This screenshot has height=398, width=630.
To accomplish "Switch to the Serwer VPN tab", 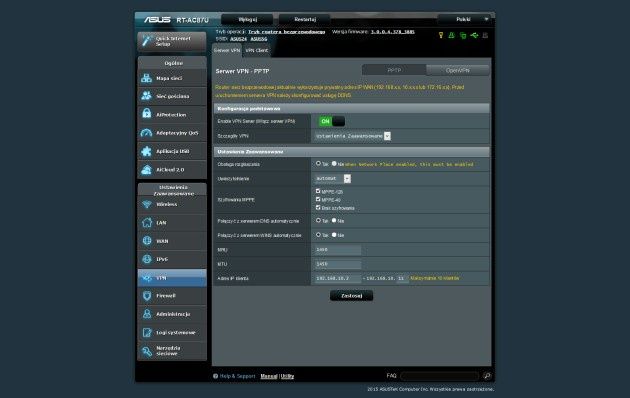I will coord(227,50).
